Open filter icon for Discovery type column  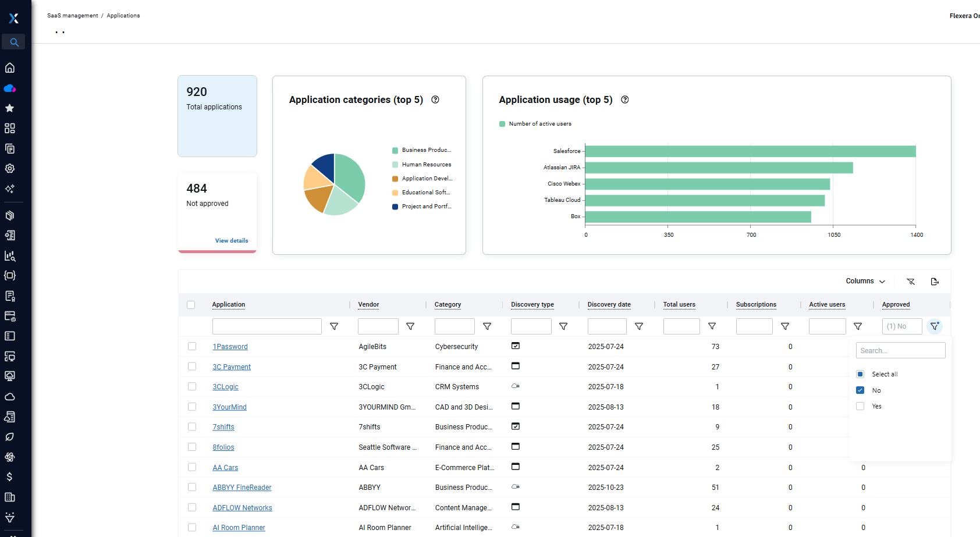point(563,326)
